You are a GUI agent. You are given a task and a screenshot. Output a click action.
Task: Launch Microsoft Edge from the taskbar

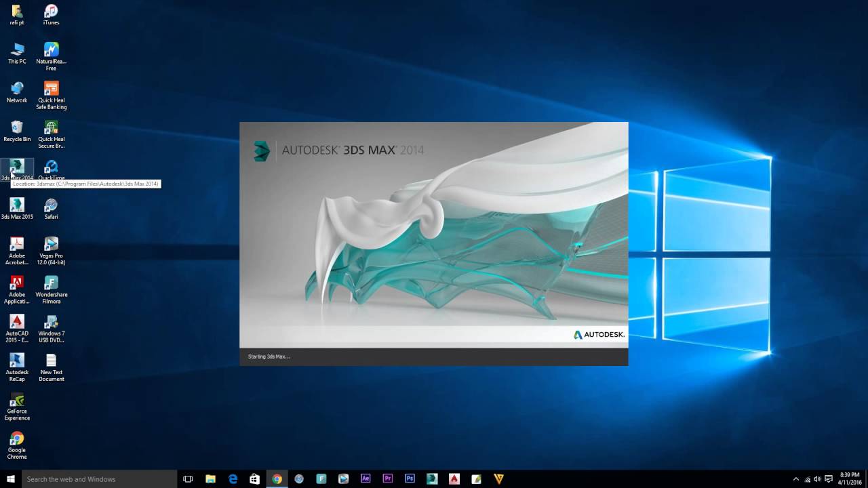(233, 479)
